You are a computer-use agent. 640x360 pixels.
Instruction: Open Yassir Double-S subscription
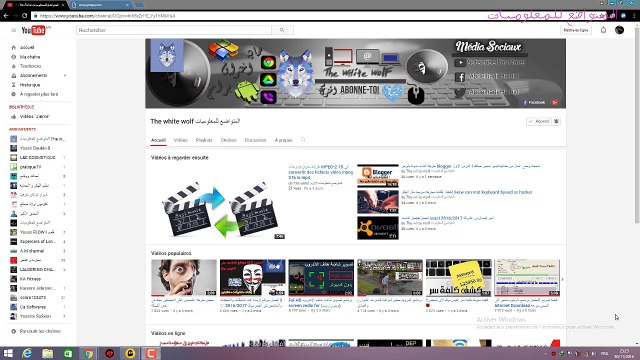[x=35, y=148]
